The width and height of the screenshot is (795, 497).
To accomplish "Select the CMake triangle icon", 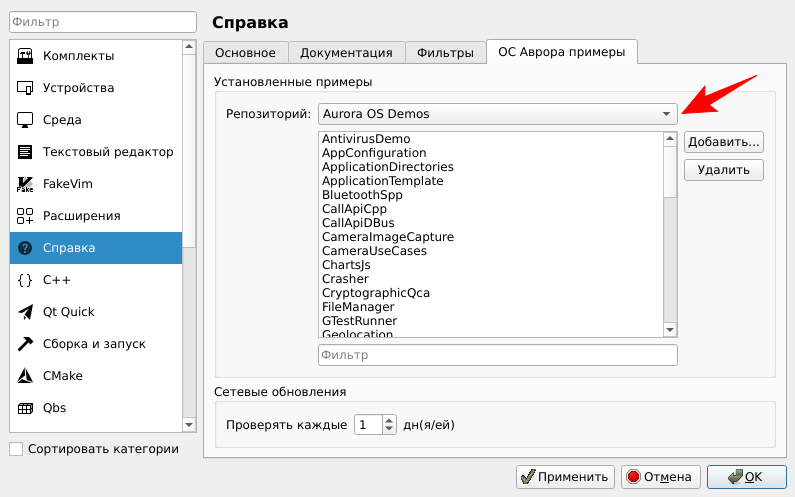I will (25, 376).
